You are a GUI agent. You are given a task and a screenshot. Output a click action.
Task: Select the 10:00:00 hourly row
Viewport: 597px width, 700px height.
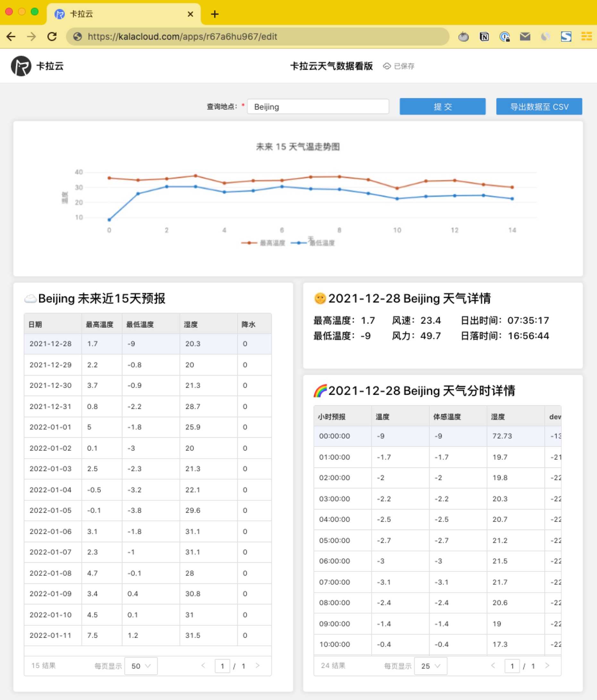coord(438,645)
